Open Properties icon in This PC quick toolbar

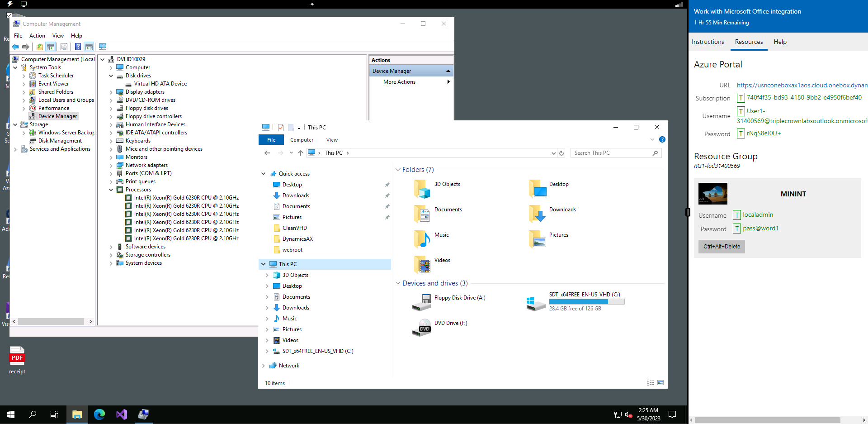[x=281, y=128]
